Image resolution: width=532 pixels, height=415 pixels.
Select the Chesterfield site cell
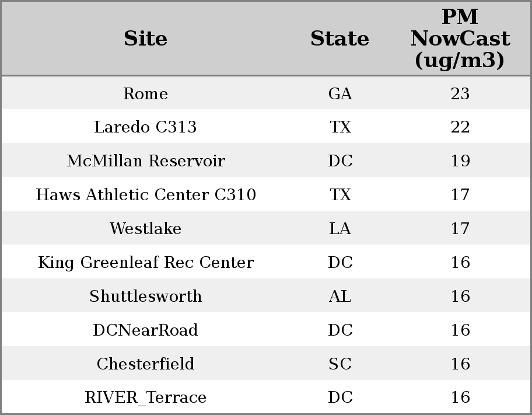coord(145,364)
